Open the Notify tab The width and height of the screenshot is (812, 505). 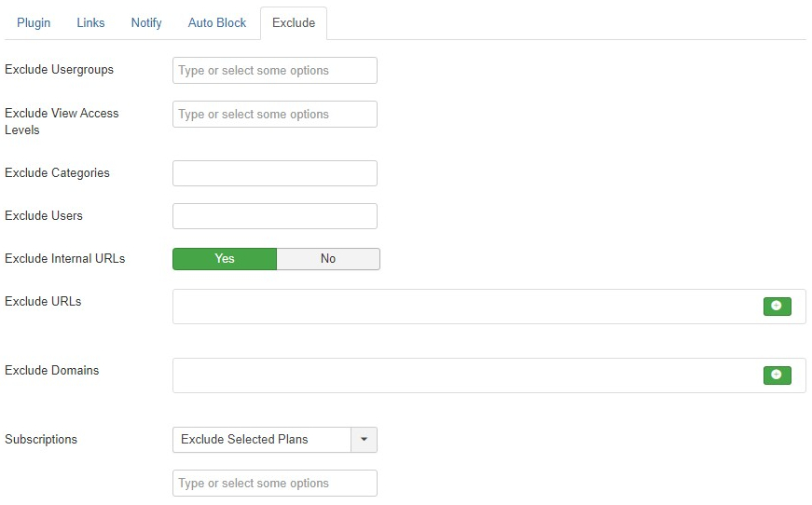click(146, 22)
